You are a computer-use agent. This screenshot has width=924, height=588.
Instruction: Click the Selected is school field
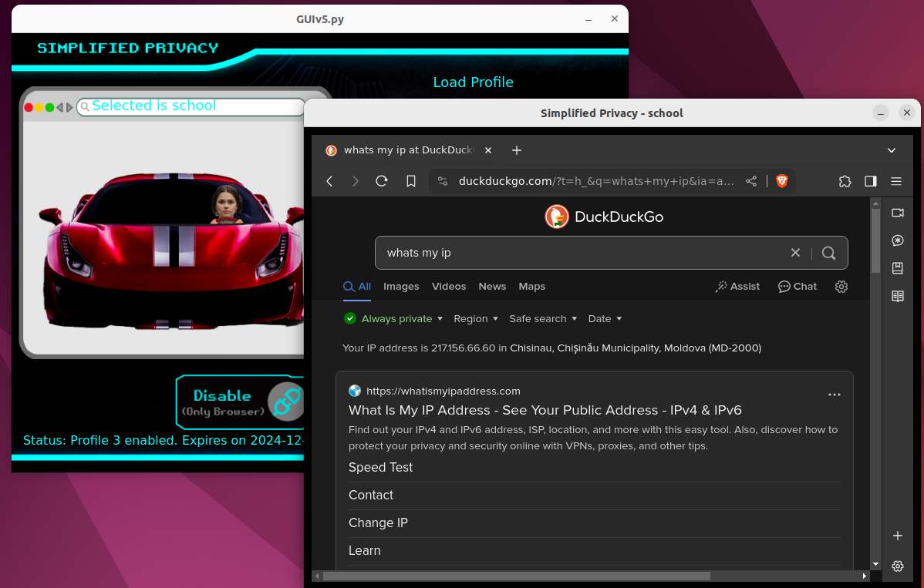191,106
